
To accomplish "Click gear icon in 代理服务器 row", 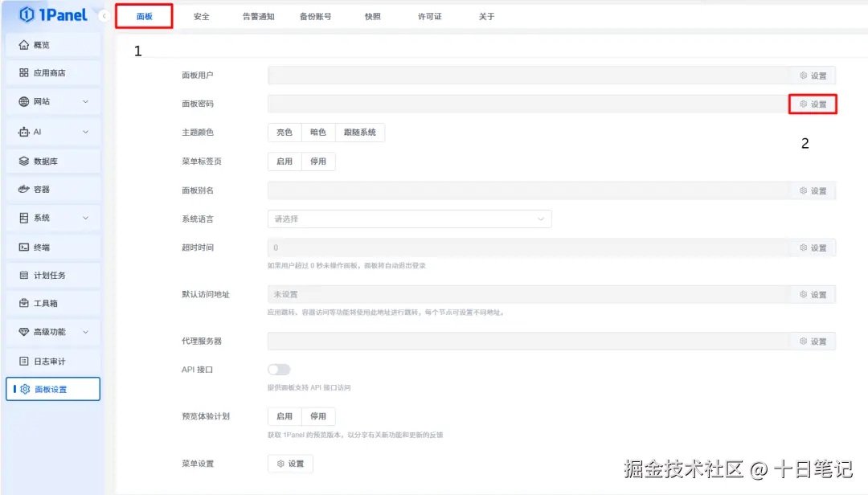I will click(803, 341).
